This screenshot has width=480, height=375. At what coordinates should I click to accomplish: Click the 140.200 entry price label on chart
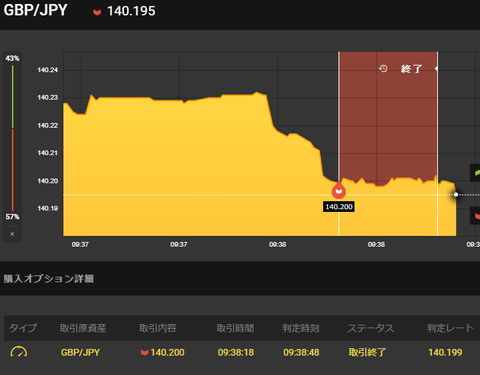[339, 207]
